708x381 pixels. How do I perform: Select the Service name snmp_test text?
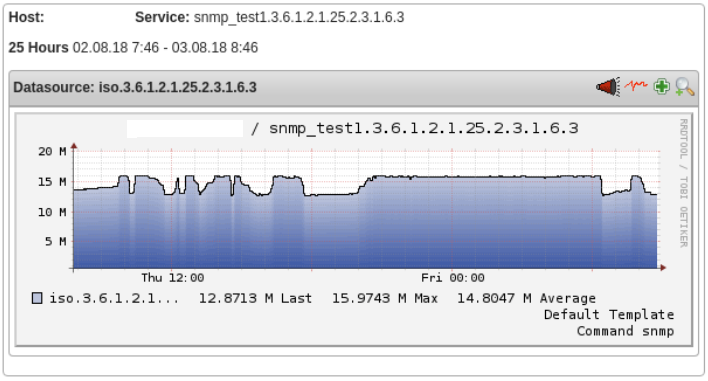click(299, 18)
